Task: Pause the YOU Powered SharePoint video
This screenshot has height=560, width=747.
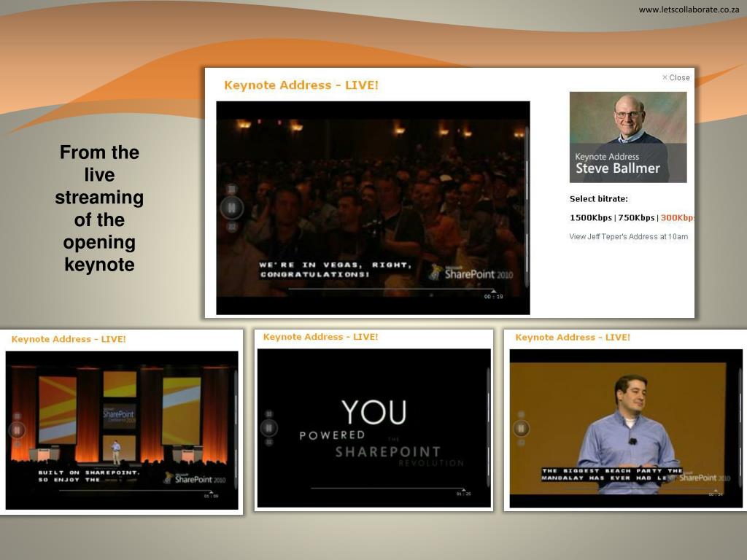Action: 268,427
